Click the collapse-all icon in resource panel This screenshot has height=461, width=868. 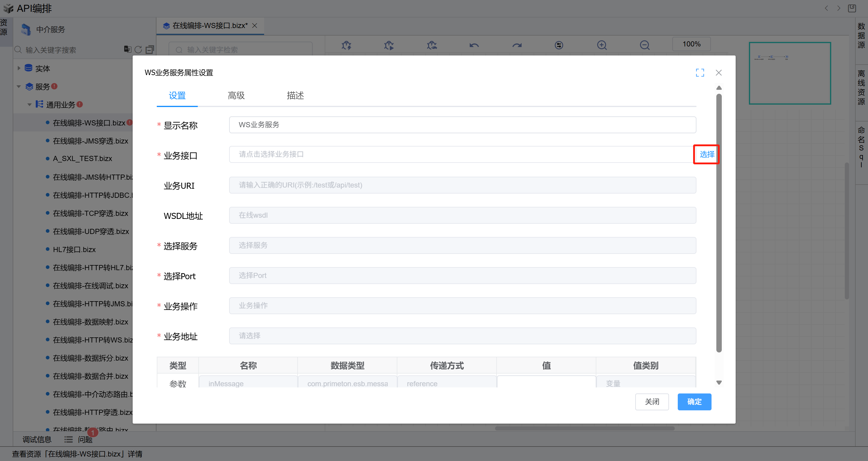(150, 50)
